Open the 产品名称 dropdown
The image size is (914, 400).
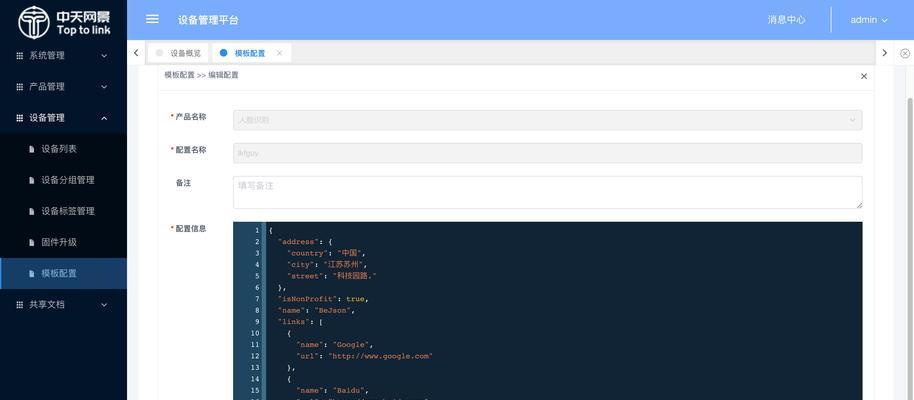547,120
